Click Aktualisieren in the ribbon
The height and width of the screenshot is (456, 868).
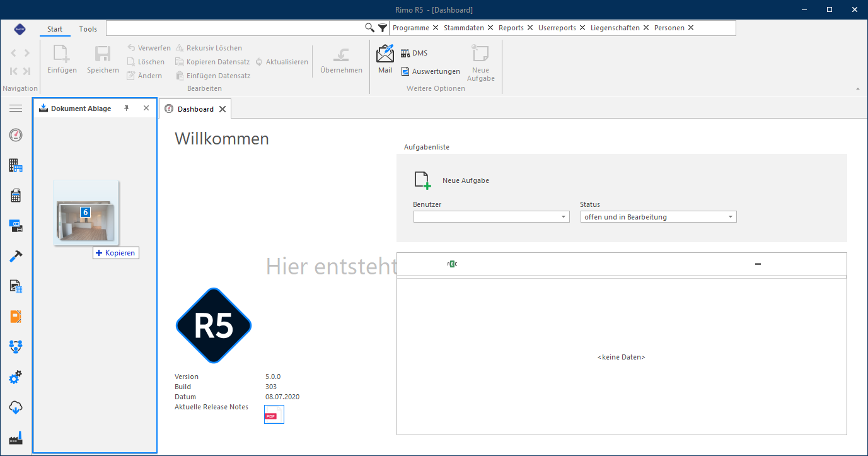(x=282, y=62)
